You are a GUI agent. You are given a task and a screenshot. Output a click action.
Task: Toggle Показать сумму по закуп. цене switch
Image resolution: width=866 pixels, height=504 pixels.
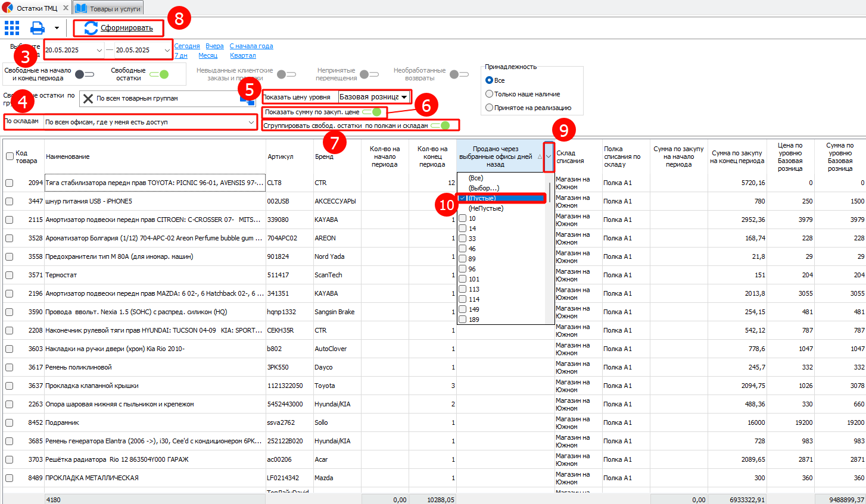point(372,112)
